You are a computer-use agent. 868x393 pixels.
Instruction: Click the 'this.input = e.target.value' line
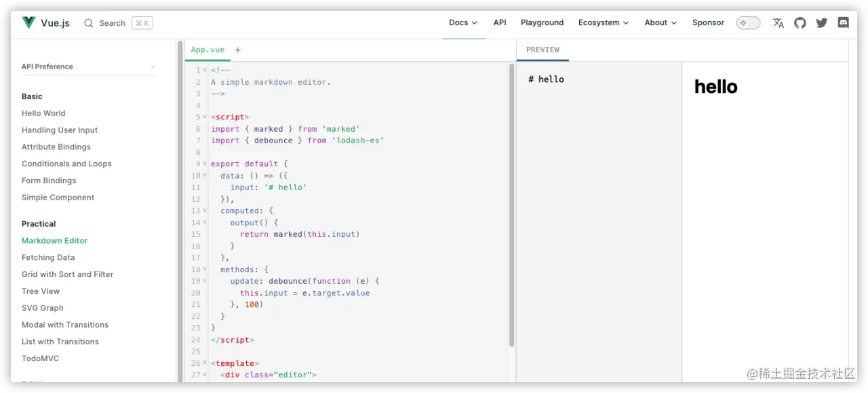(x=305, y=293)
